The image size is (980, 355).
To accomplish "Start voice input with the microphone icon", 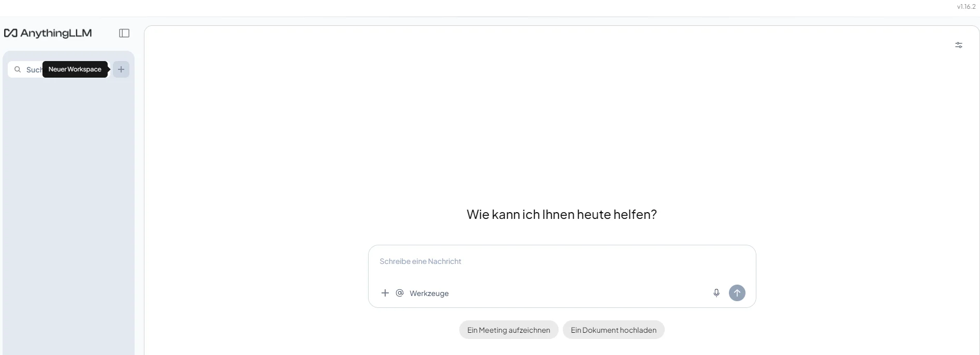I will tap(716, 293).
